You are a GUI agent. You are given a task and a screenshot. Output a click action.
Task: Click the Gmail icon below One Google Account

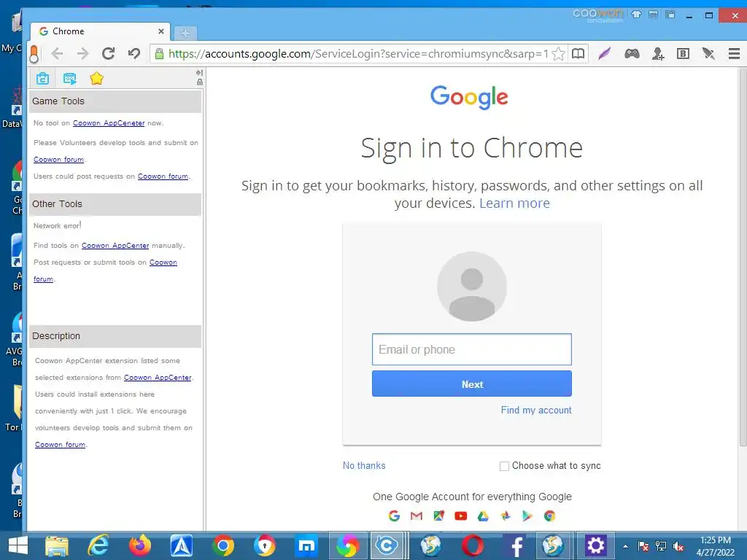pos(417,516)
